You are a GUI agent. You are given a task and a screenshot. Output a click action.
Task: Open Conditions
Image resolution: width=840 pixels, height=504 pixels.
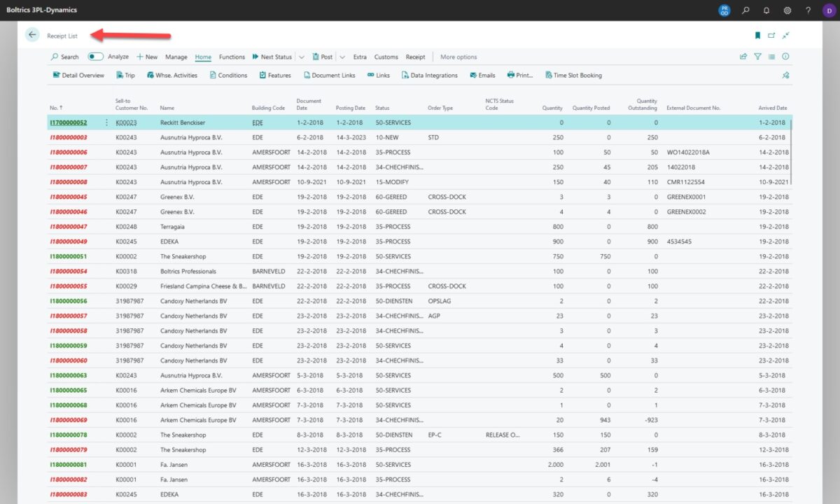pyautogui.click(x=228, y=76)
